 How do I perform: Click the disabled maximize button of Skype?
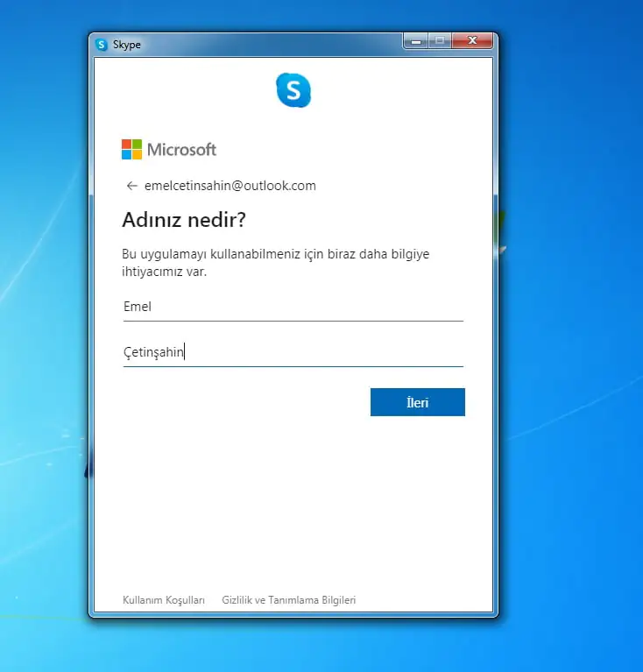[x=440, y=41]
